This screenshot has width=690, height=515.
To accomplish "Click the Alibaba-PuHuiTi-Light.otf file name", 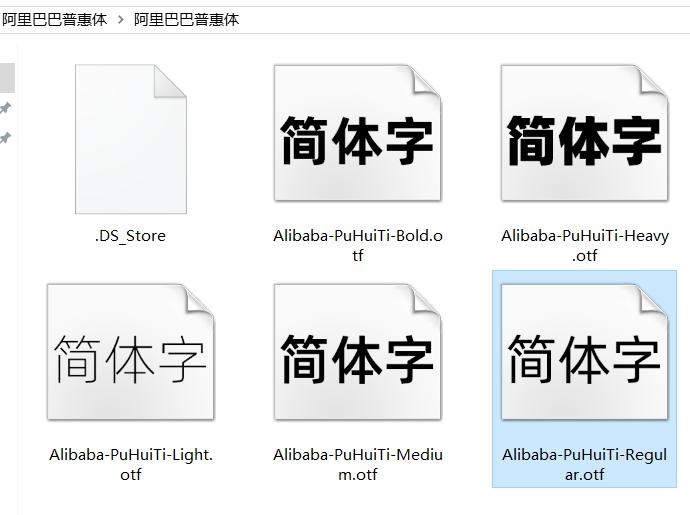I will pos(131,464).
